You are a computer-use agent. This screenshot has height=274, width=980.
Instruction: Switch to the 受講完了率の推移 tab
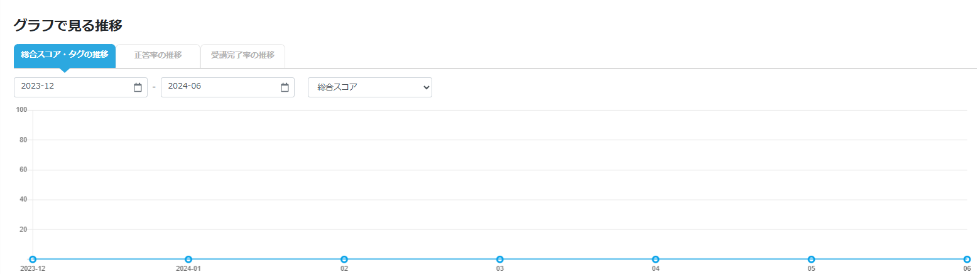(x=242, y=55)
